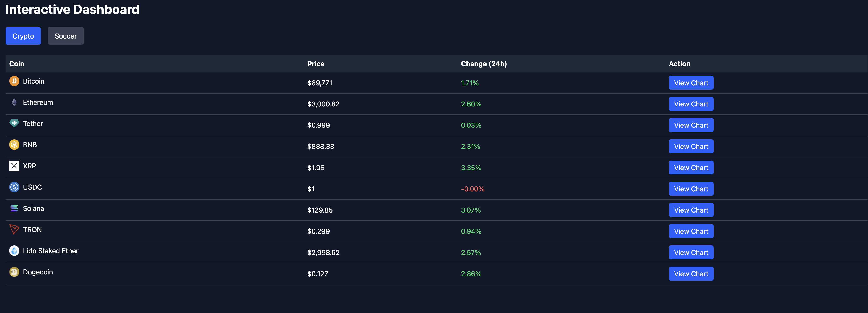Open View Chart for Dogecoin

point(691,274)
